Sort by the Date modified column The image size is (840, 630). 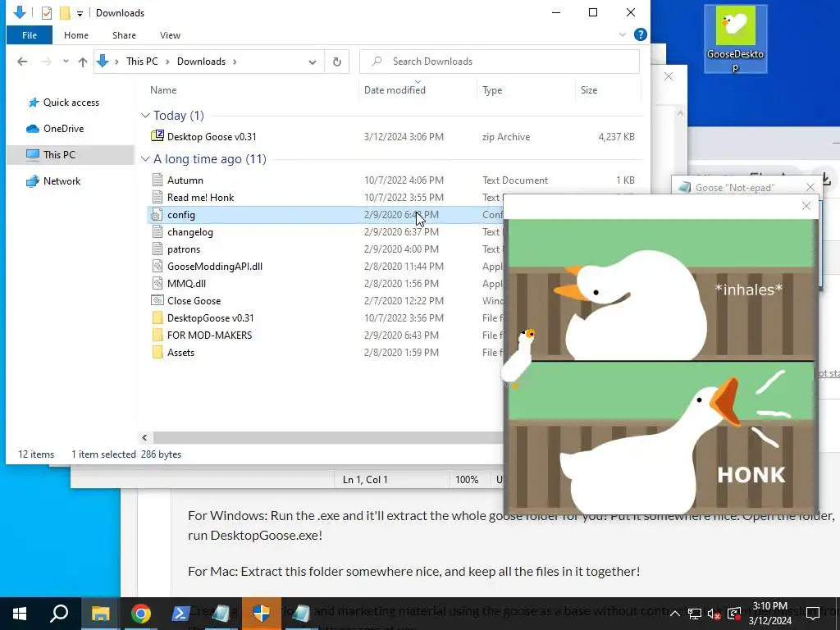(x=395, y=90)
